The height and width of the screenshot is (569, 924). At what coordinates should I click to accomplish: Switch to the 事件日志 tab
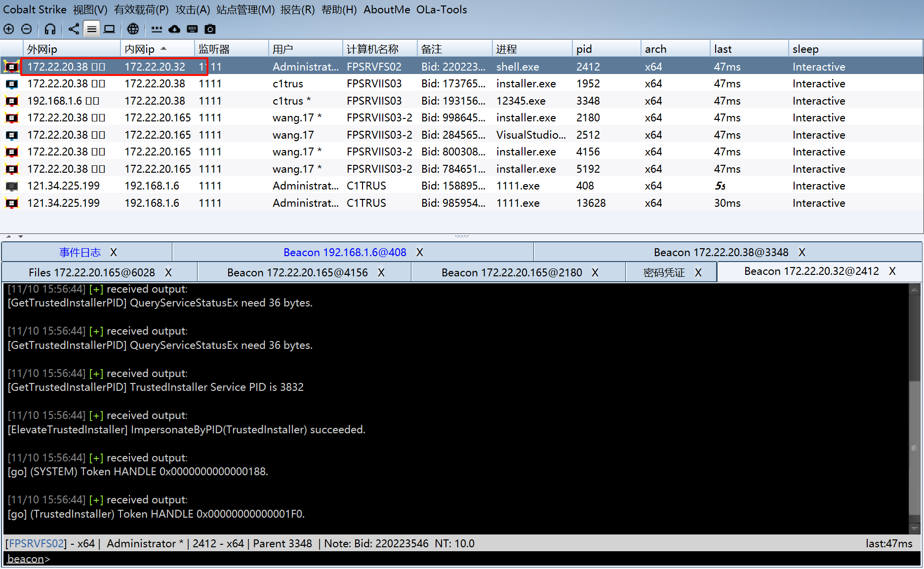(80, 252)
